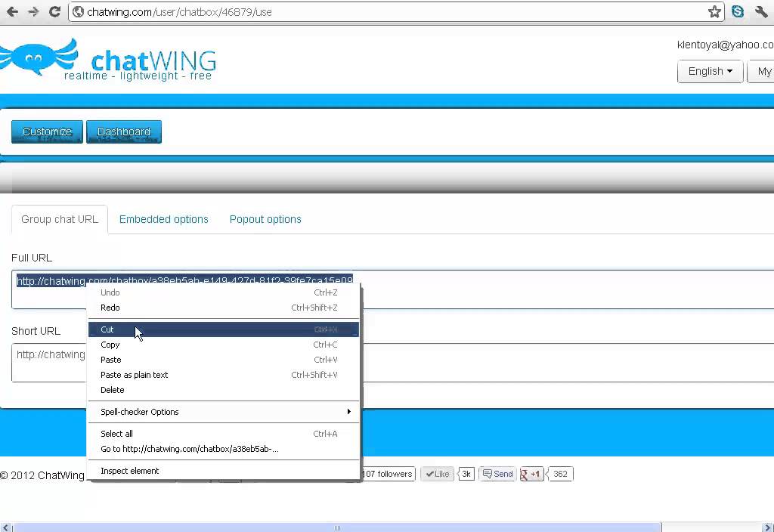Click the Facebook Like button
774x532 pixels.
(438, 474)
